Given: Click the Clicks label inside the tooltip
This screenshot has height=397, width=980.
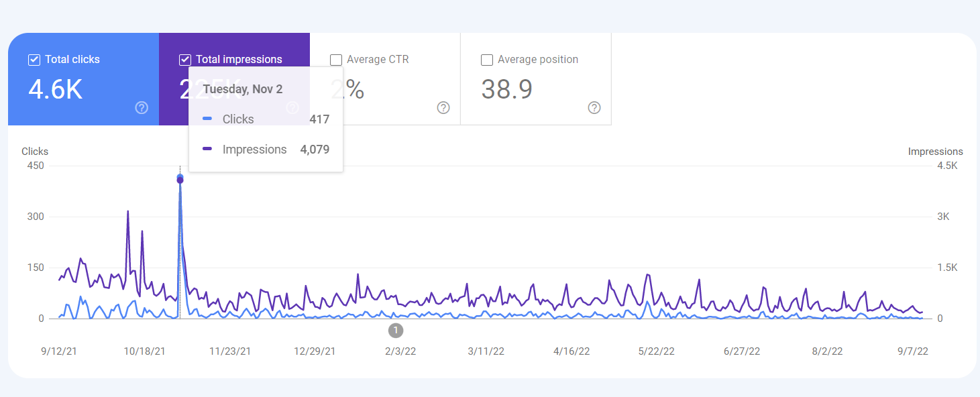Looking at the screenshot, I should (238, 119).
